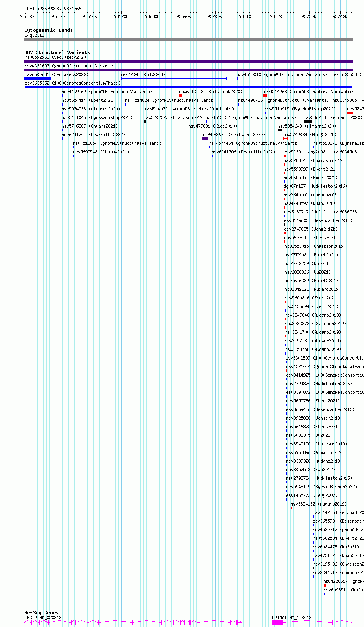Open the nsv4322697 gnomADStructuralVariants entry
Image resolution: width=364 pixels, height=627 pixels.
tap(70, 66)
